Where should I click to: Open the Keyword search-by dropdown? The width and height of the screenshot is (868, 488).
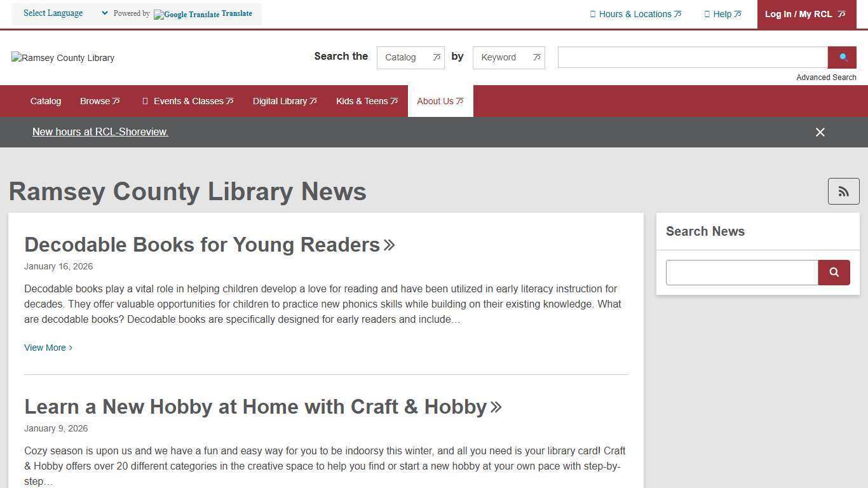508,57
